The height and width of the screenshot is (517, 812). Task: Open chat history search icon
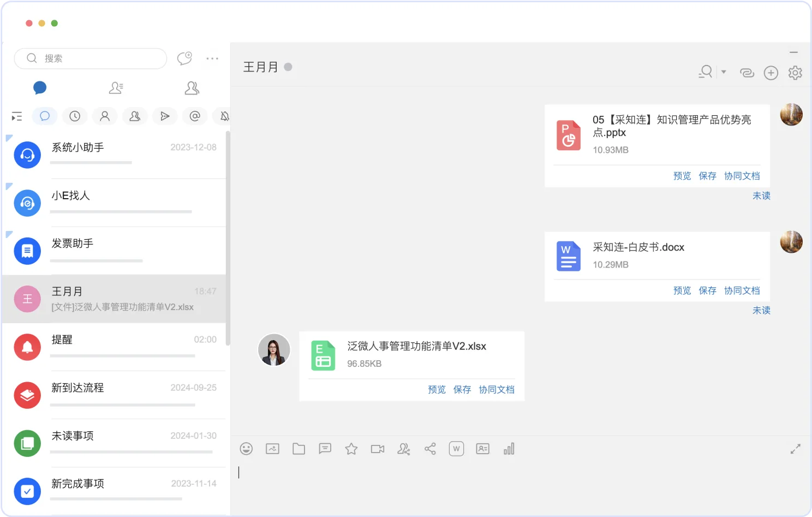point(706,72)
